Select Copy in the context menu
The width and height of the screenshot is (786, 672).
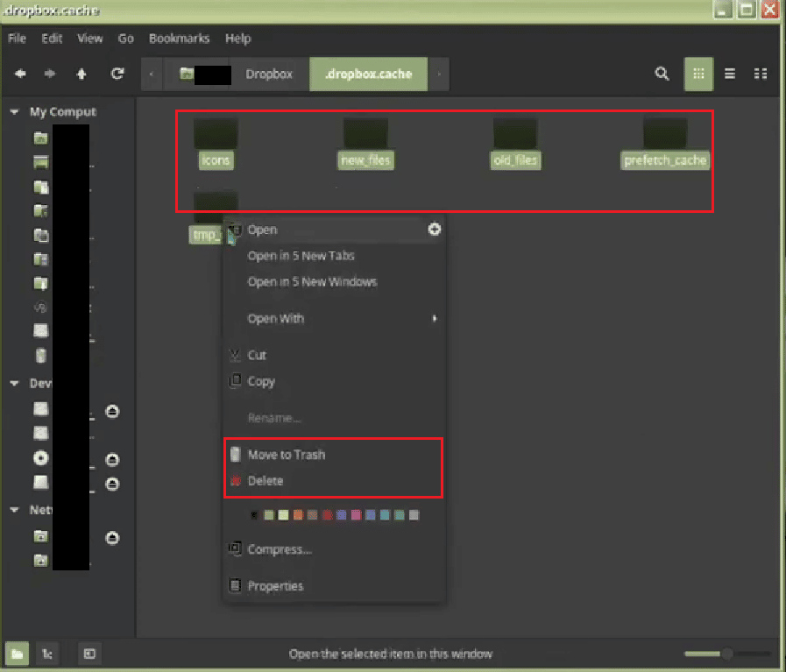tap(333, 381)
